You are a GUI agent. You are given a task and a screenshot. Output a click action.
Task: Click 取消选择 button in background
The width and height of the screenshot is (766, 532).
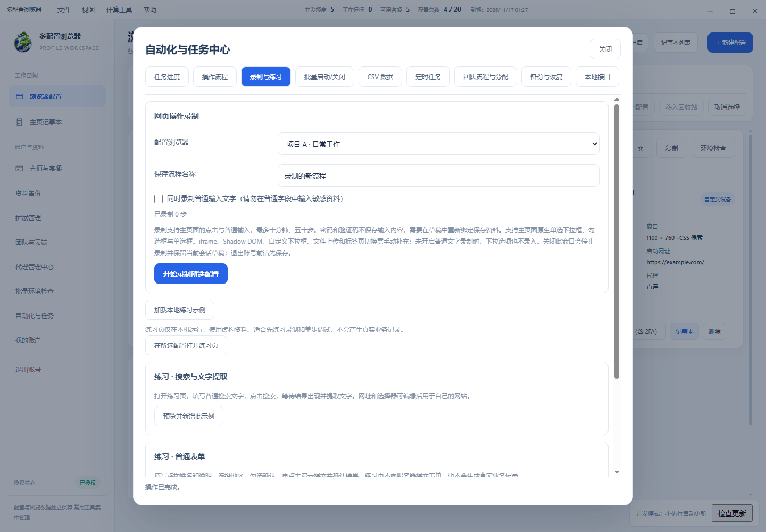tap(727, 107)
